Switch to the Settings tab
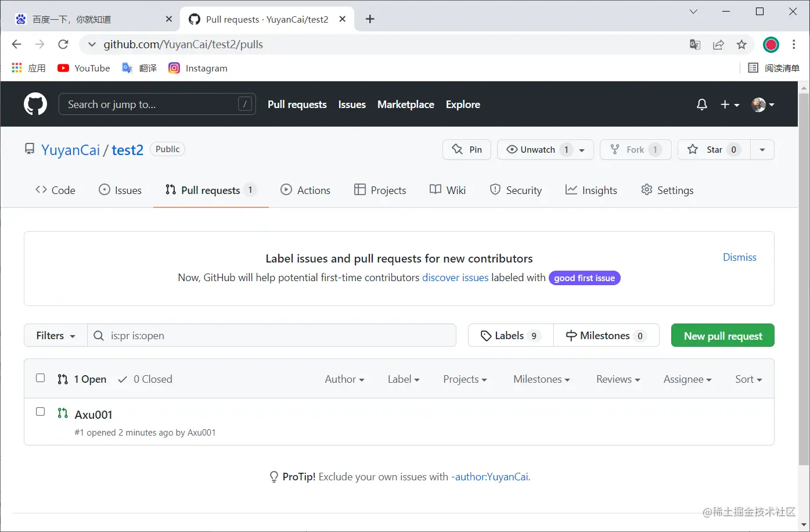This screenshot has height=532, width=810. [667, 190]
